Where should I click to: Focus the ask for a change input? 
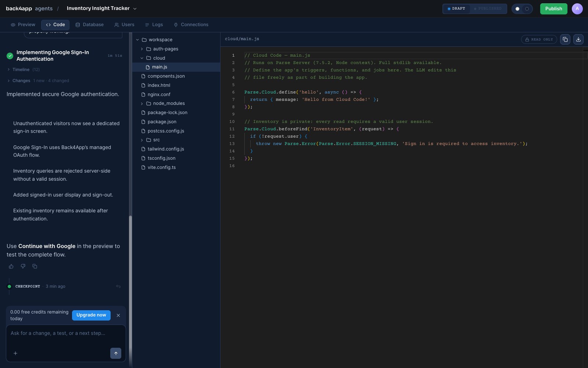[66, 333]
